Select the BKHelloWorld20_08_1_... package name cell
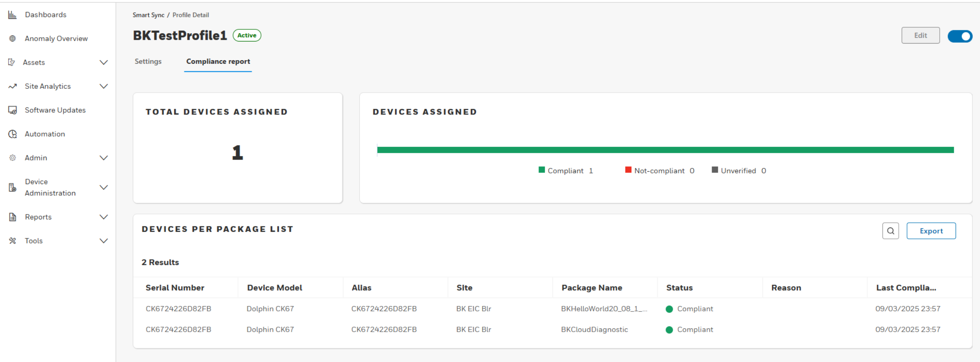The width and height of the screenshot is (980, 362). coord(604,309)
